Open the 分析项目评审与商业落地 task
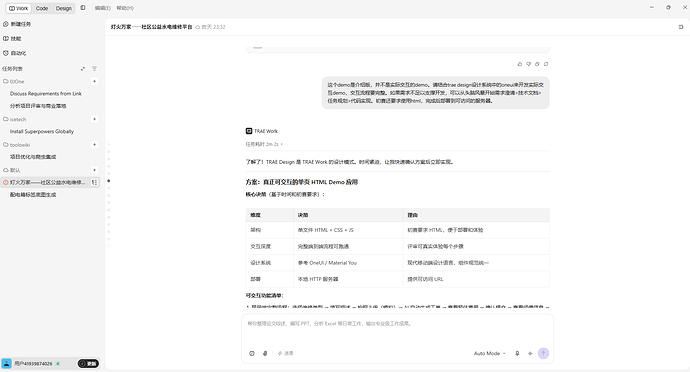690x372 pixels. point(38,106)
